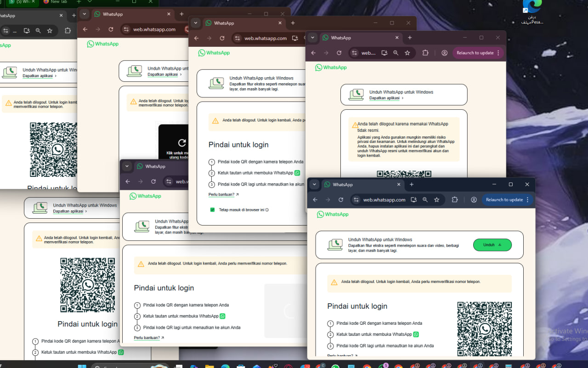Toggle the Tetap masuk di browser ini checkbox

coord(212,210)
